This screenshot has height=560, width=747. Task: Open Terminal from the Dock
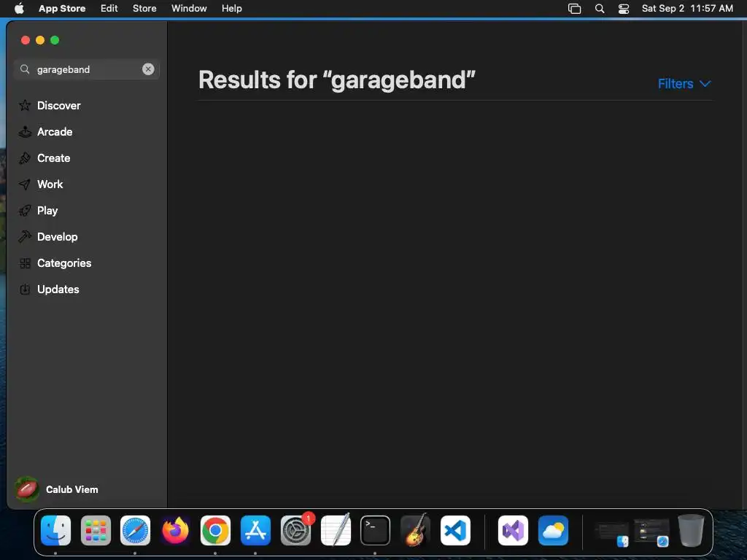click(376, 530)
